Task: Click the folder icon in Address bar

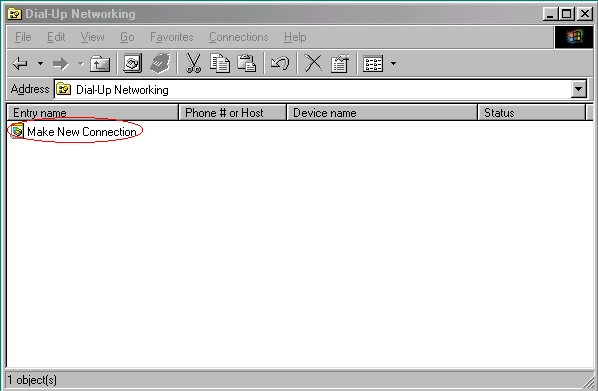Action: pos(64,90)
